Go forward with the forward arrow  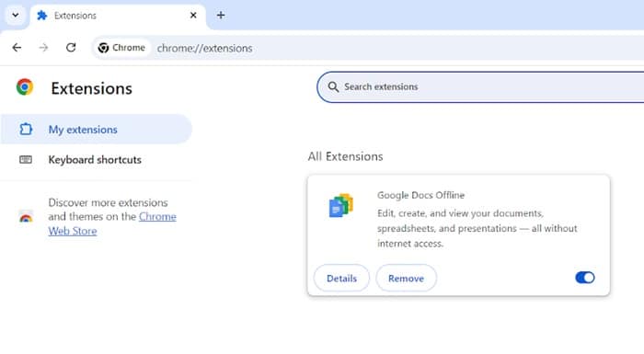tap(43, 48)
